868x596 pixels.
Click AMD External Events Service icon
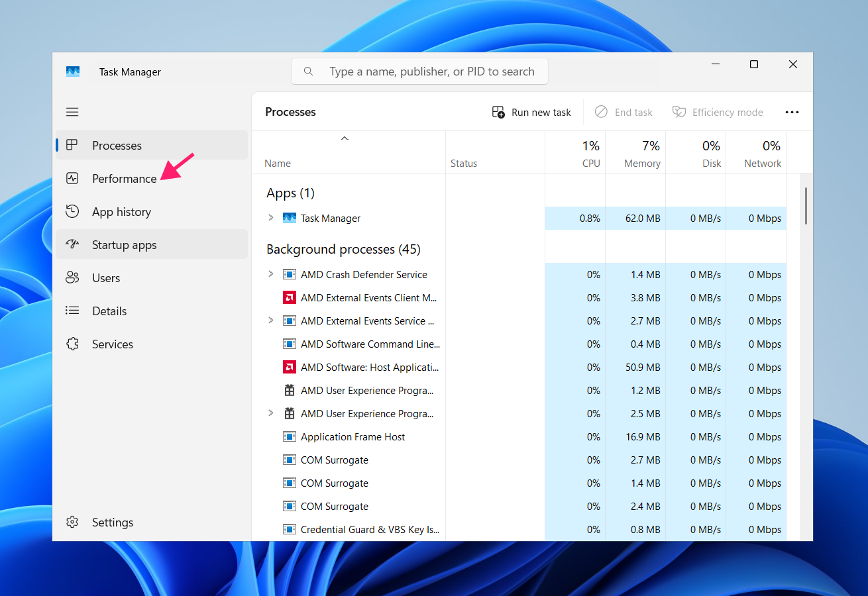click(289, 321)
